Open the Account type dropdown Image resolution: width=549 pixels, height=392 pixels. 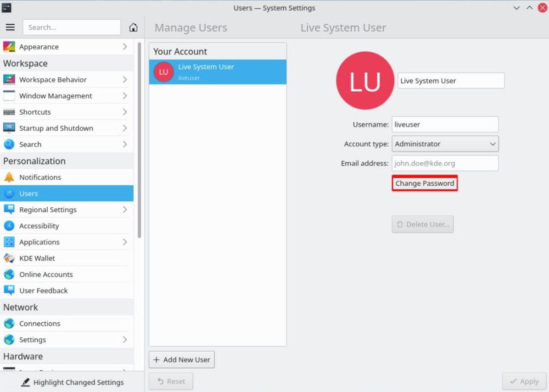click(x=445, y=144)
